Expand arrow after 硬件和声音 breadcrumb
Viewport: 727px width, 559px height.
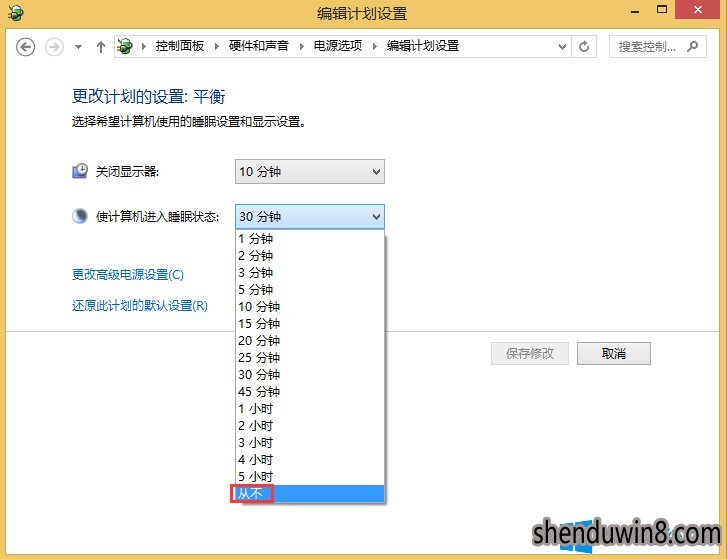[x=301, y=46]
